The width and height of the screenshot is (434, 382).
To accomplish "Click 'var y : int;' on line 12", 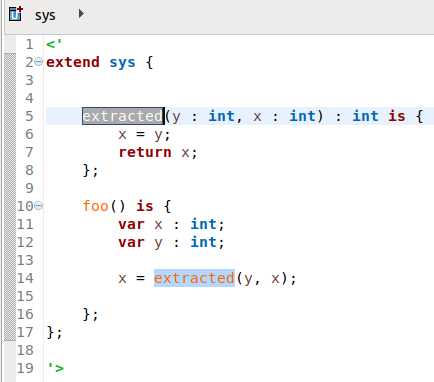I will (x=171, y=242).
